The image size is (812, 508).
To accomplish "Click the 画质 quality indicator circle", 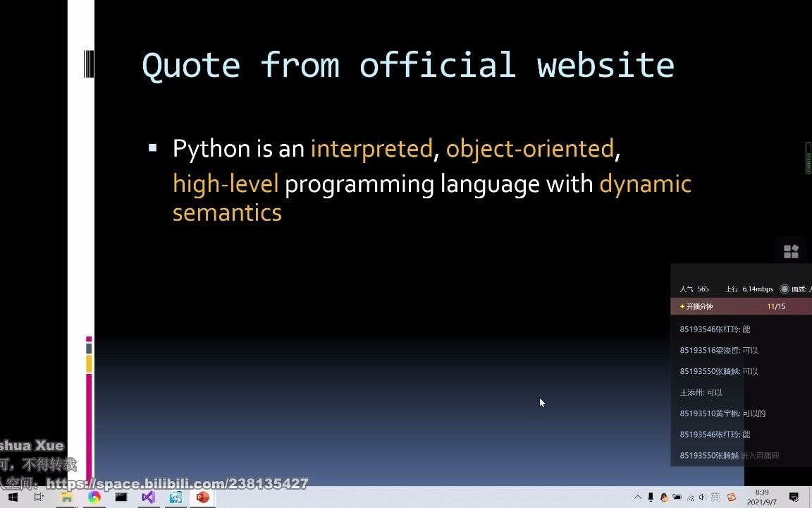I will [785, 289].
